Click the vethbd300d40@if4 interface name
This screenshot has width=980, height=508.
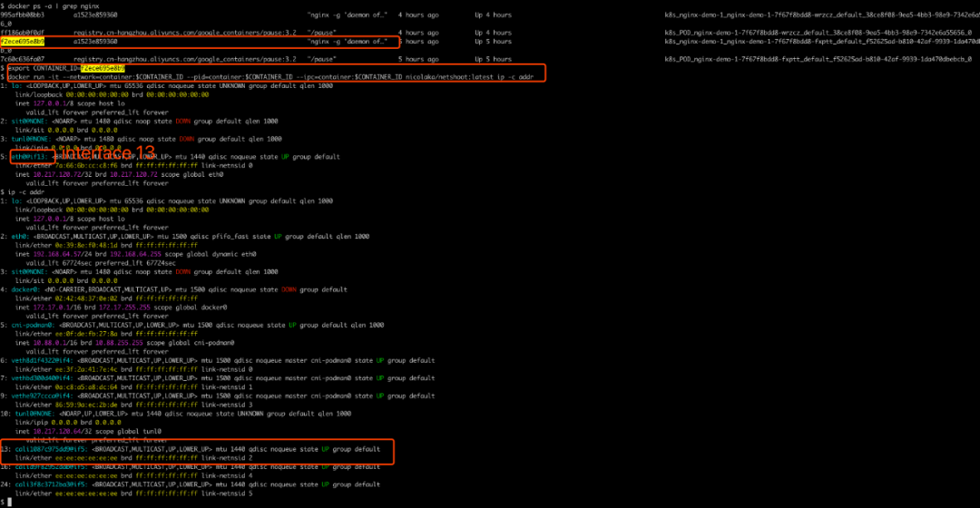[41, 378]
